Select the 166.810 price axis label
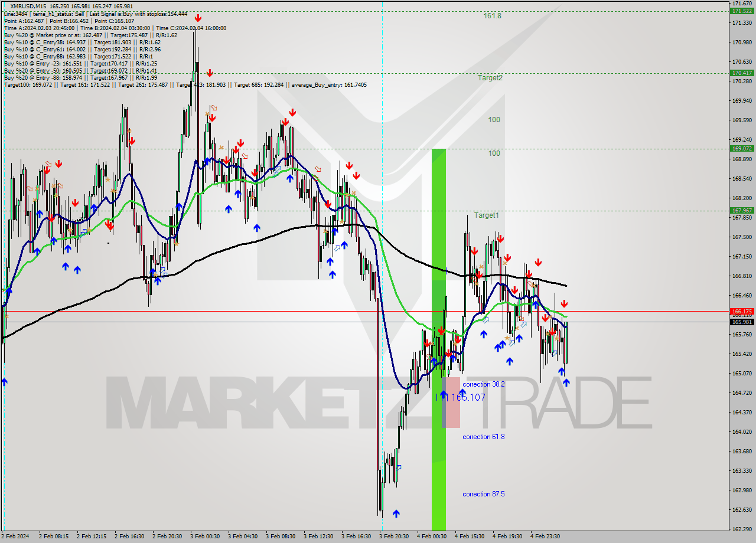 tap(742, 276)
